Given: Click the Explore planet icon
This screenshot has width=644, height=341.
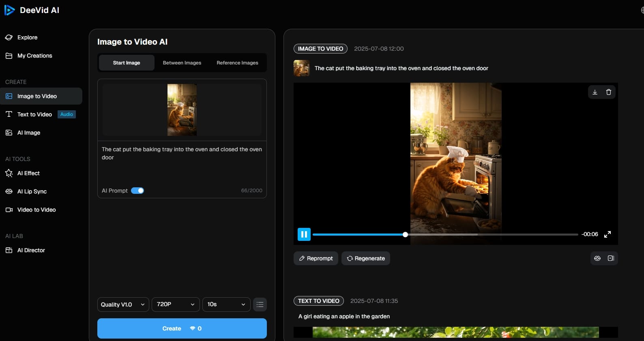Looking at the screenshot, I should click(x=9, y=37).
